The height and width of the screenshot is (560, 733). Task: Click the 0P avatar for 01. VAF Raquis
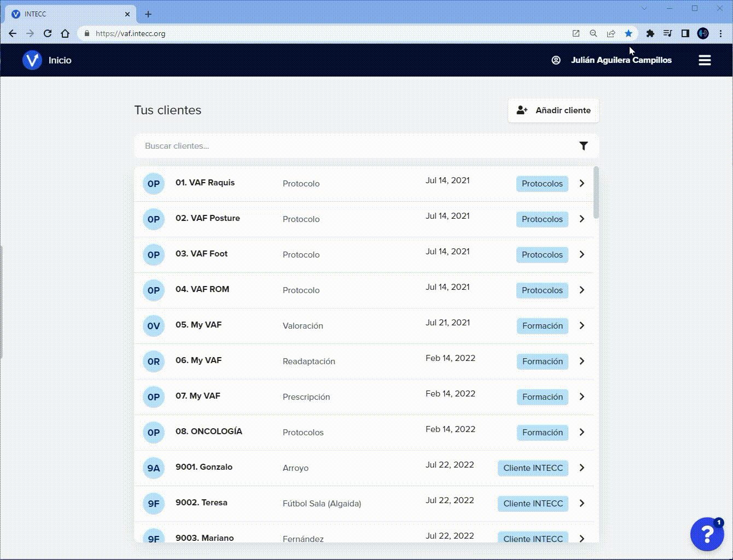point(154,184)
